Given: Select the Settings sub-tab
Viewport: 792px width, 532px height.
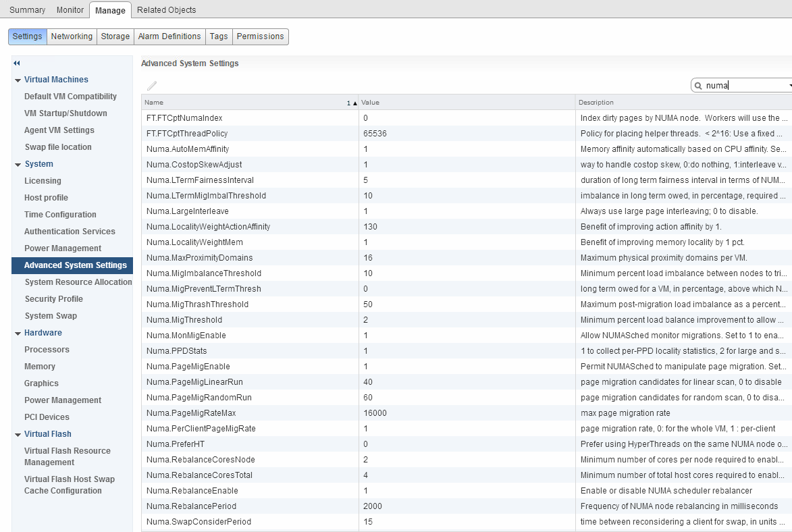Looking at the screenshot, I should point(27,36).
